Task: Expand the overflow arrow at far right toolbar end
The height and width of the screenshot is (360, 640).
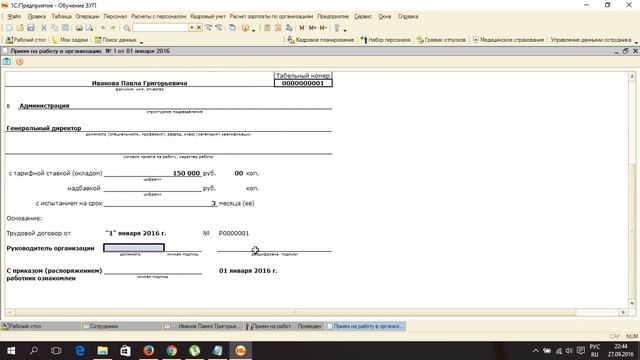Action: click(x=636, y=42)
